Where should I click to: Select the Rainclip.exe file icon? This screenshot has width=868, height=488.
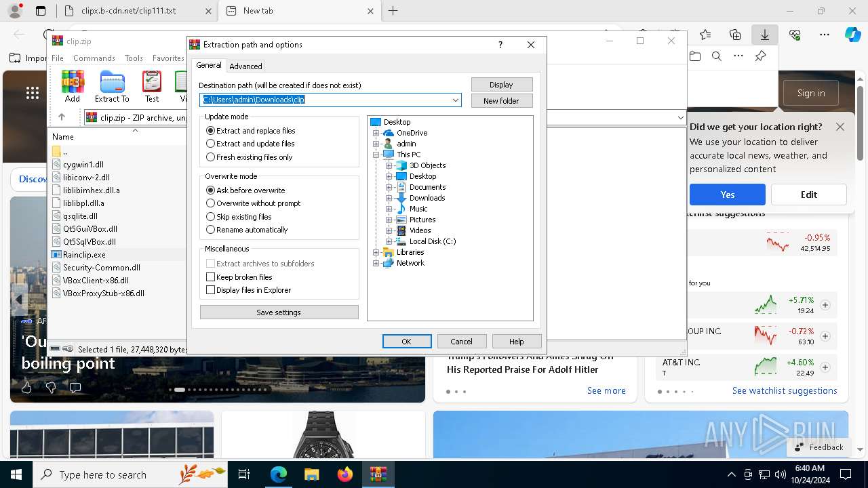click(x=57, y=255)
